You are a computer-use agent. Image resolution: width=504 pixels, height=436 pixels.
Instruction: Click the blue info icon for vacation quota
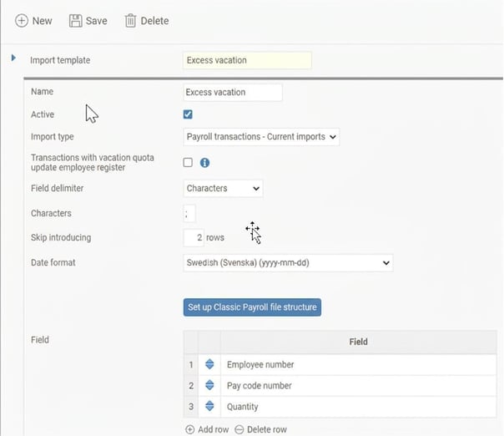[204, 163]
